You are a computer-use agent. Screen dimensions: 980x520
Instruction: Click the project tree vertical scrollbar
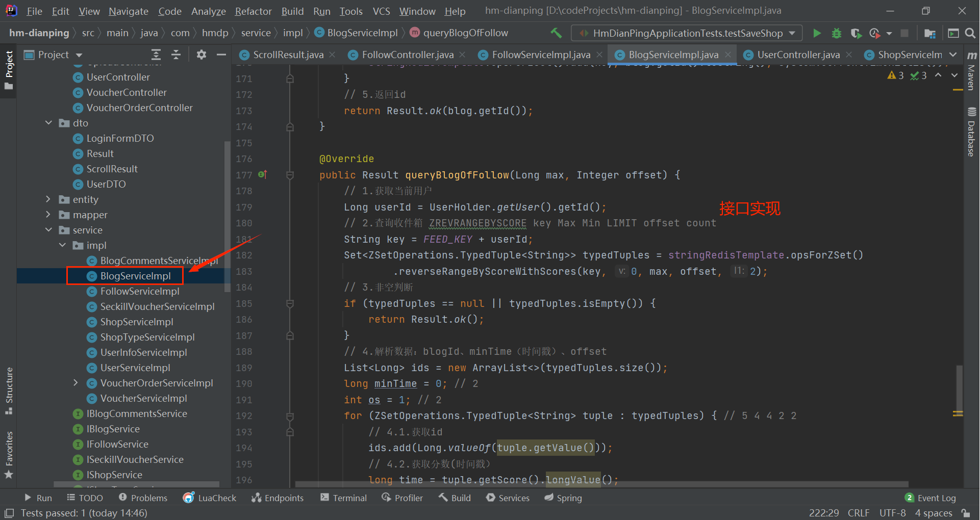227,217
